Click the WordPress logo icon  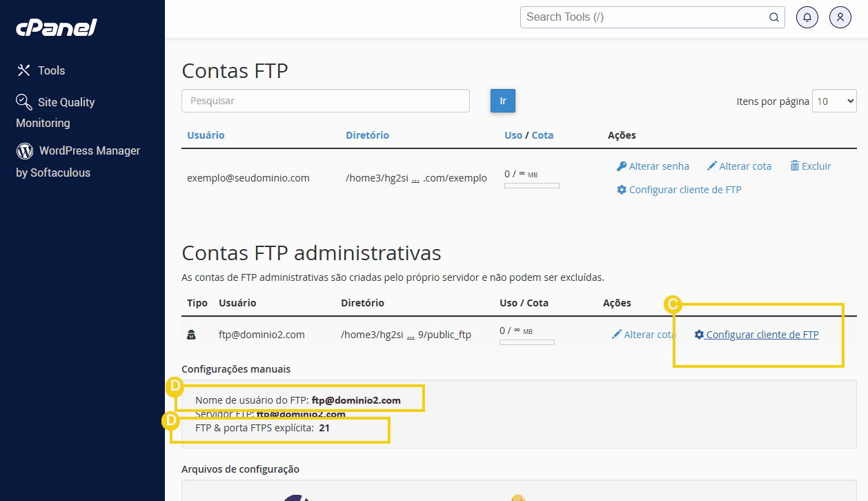tap(25, 150)
